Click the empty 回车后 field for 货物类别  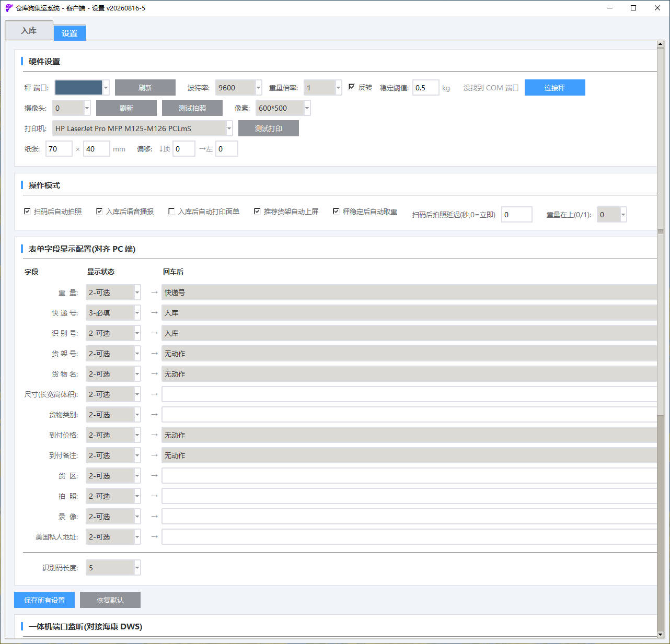[x=409, y=415]
